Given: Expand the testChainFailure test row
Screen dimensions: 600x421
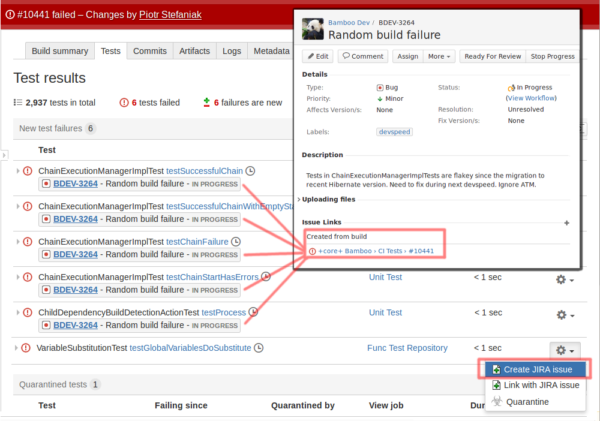Looking at the screenshot, I should (x=18, y=241).
